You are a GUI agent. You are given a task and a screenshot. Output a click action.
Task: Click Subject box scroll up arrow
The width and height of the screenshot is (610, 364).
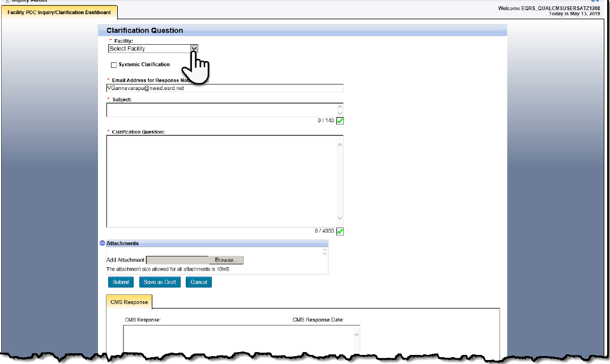coord(340,106)
